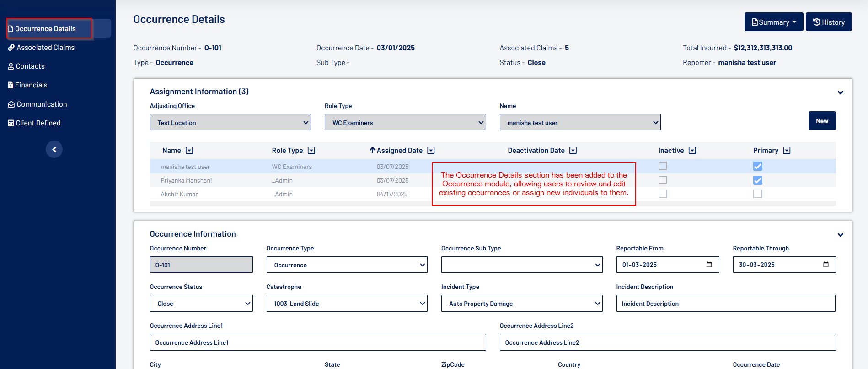The height and width of the screenshot is (369, 868).
Task: Uncheck Primary checkbox for Priyanka Manshani
Action: [758, 180]
